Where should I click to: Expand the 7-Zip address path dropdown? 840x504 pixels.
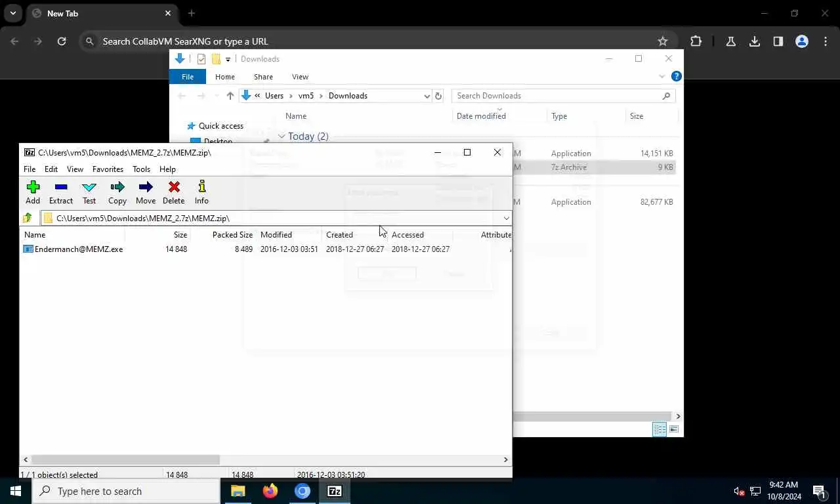click(506, 218)
